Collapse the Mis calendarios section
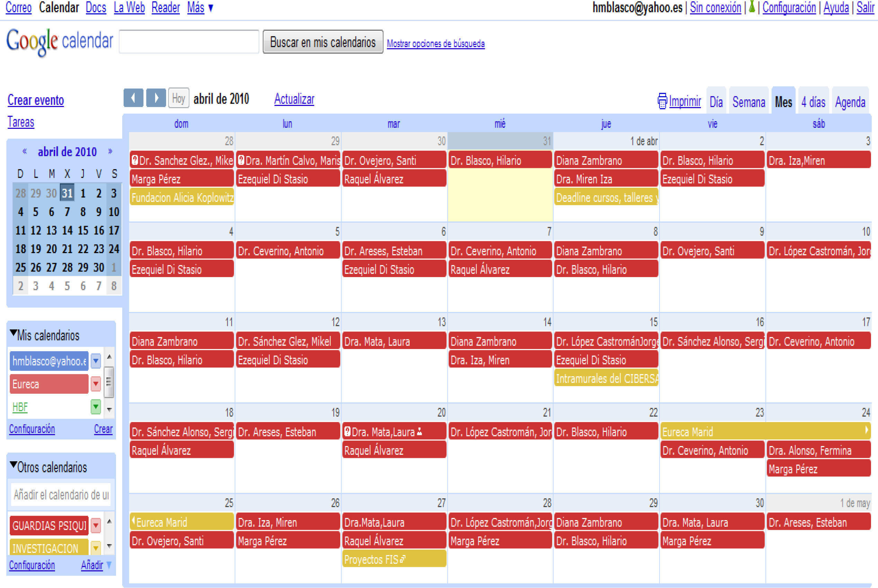The width and height of the screenshot is (878, 588). 14,333
